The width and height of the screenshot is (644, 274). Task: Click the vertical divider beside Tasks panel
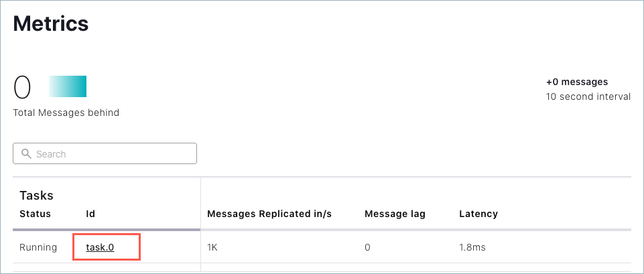tap(200, 224)
